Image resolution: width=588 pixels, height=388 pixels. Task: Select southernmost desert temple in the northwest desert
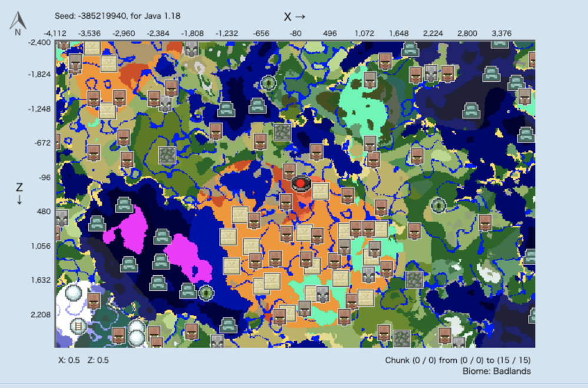(x=107, y=111)
